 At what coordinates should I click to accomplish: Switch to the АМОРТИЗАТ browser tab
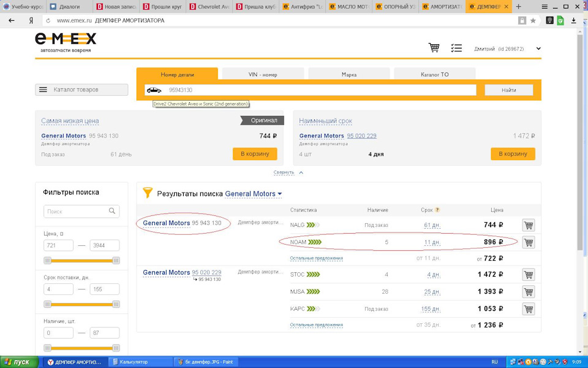[x=442, y=6]
